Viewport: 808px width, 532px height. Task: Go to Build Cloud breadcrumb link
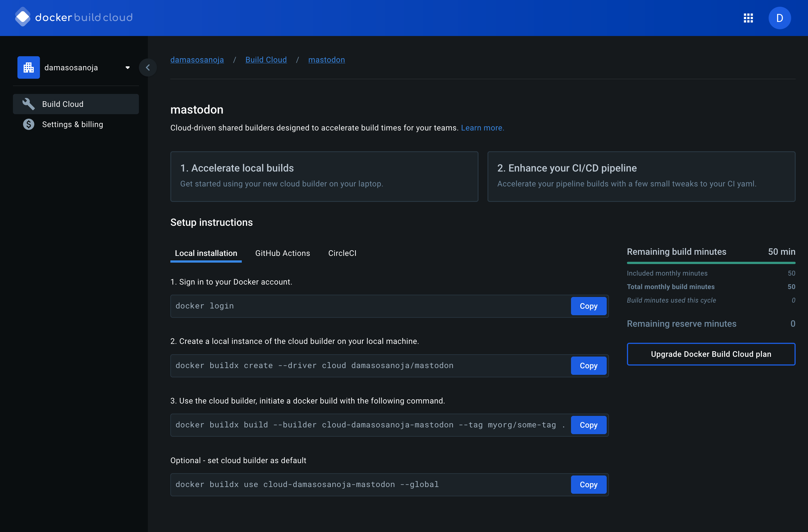point(266,60)
